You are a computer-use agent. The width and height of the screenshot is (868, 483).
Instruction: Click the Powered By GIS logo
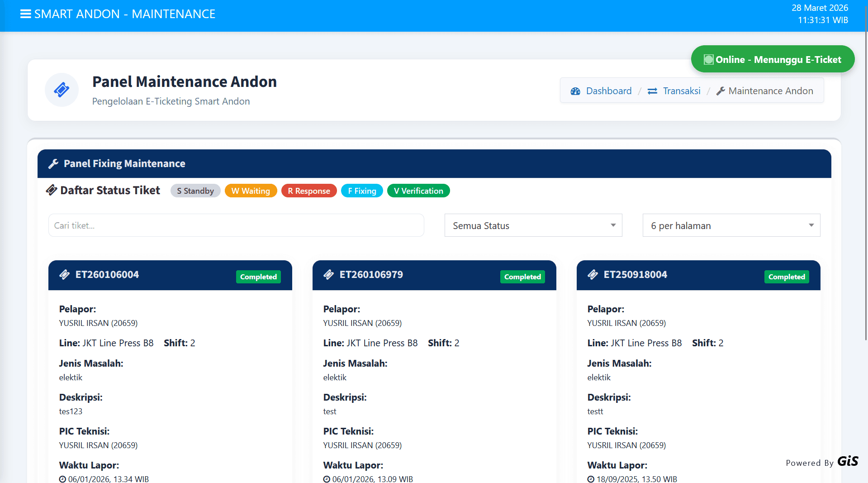point(822,462)
